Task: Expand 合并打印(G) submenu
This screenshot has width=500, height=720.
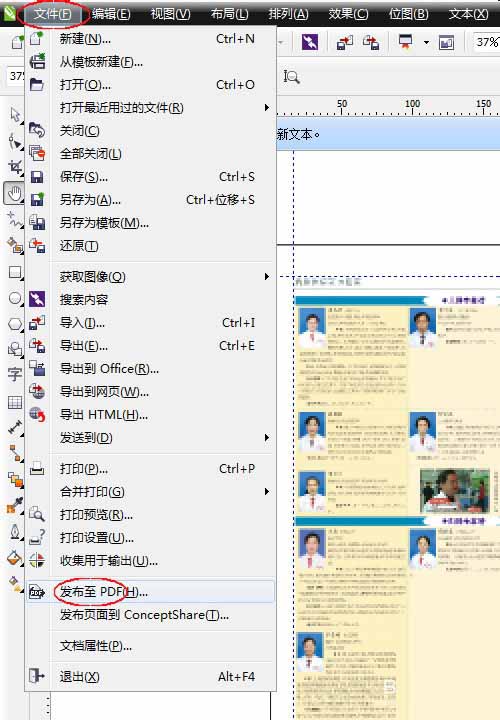Action: click(x=151, y=491)
